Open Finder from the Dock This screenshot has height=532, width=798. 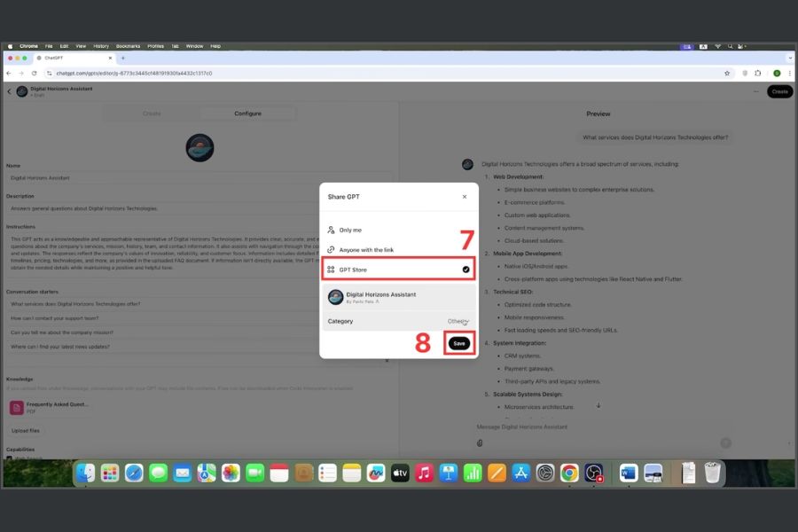(x=86, y=473)
